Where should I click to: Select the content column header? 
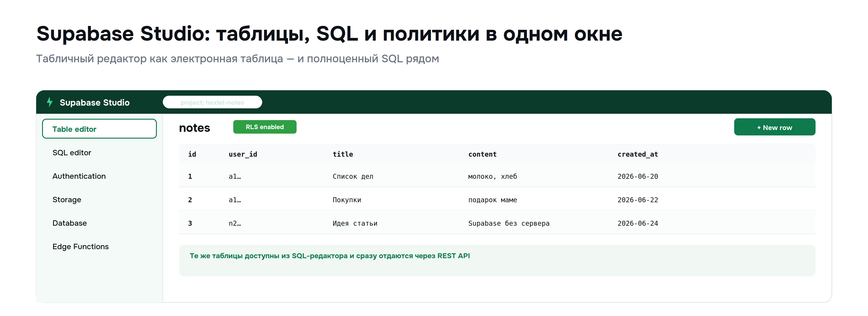(482, 154)
